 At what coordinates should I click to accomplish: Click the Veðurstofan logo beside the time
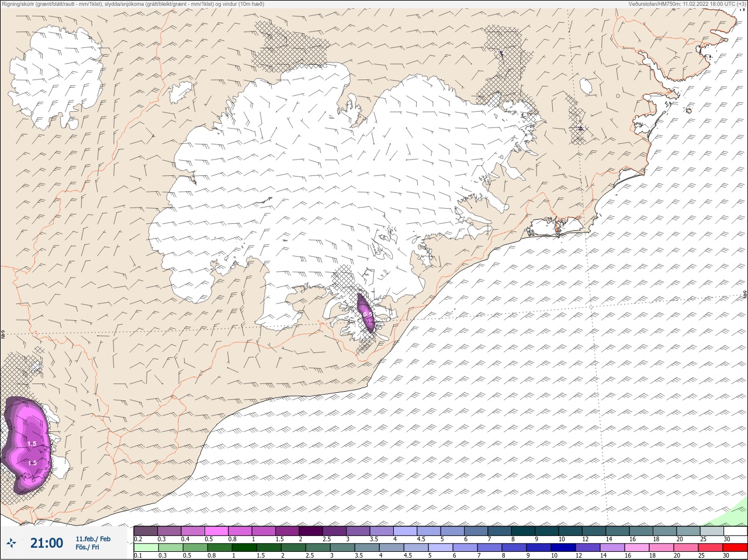pos(11,544)
